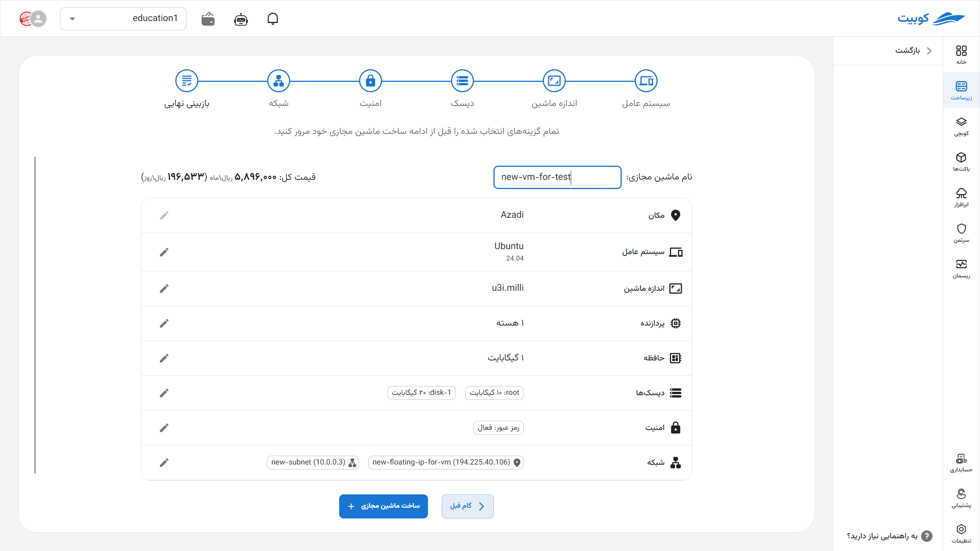Open حسابداری sidebar section
The width and height of the screenshot is (980, 551).
961,463
